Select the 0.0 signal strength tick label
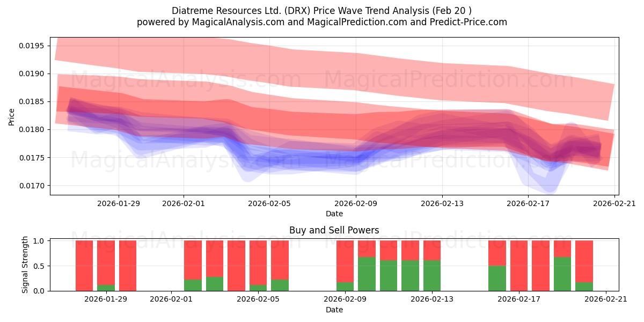The height and width of the screenshot is (322, 644). point(40,291)
